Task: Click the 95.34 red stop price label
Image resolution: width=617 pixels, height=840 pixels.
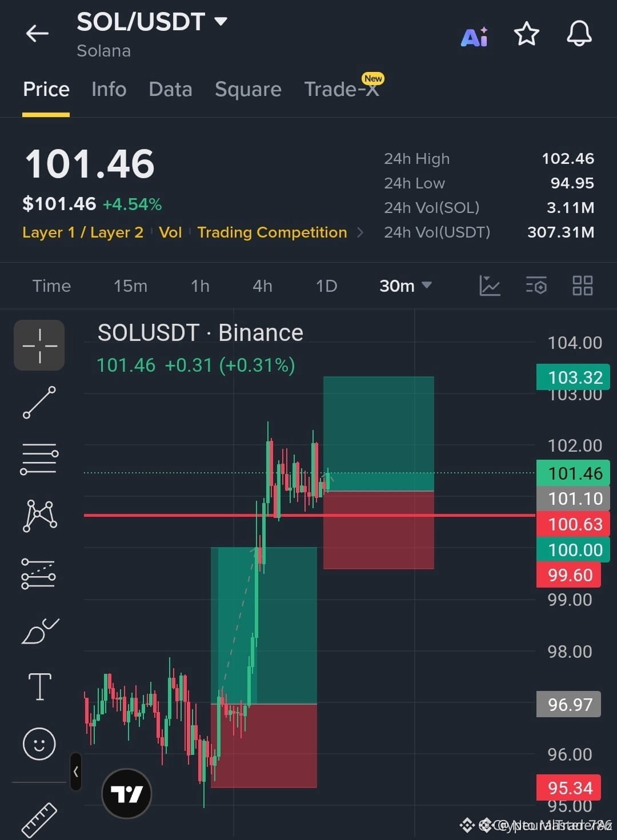Action: [x=569, y=788]
